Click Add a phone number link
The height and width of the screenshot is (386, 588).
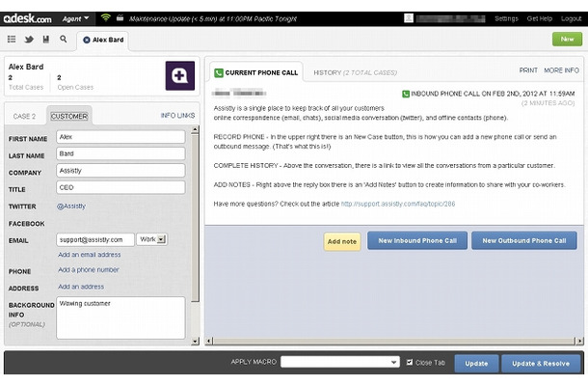point(89,269)
